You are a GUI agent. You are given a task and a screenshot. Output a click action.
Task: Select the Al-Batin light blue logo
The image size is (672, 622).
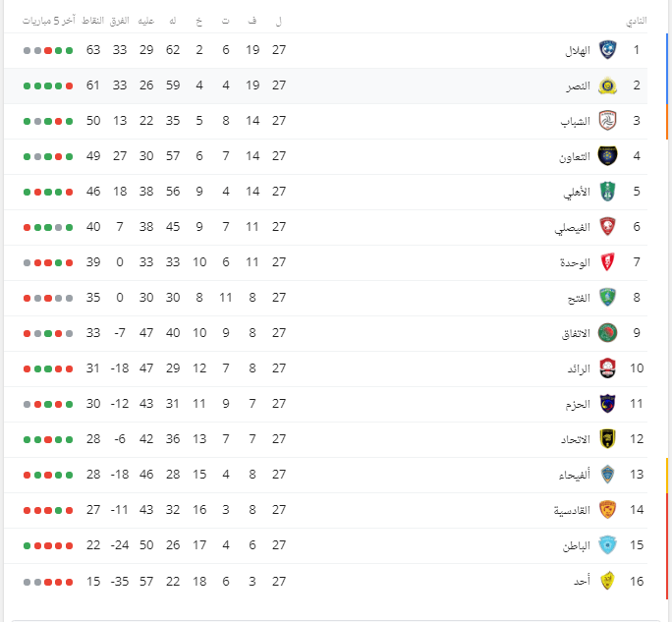607,544
